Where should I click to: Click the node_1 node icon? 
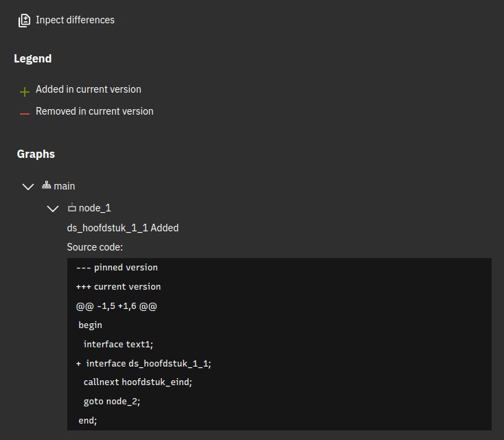(x=71, y=207)
